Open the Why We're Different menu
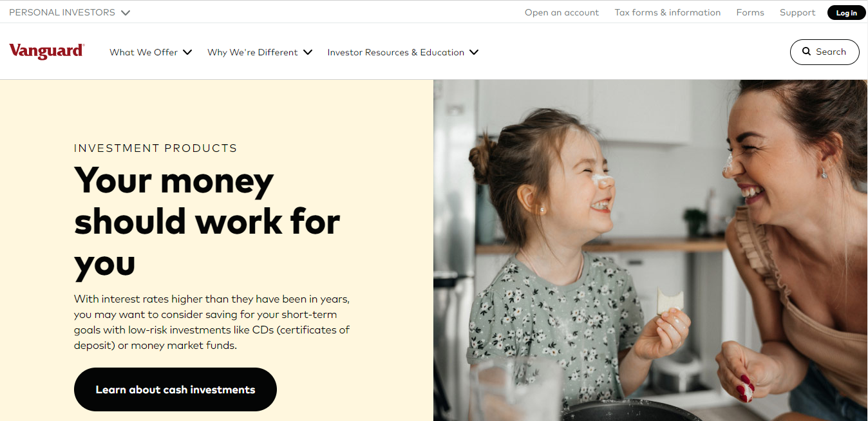Screen dimensions: 868x421 click(x=259, y=52)
